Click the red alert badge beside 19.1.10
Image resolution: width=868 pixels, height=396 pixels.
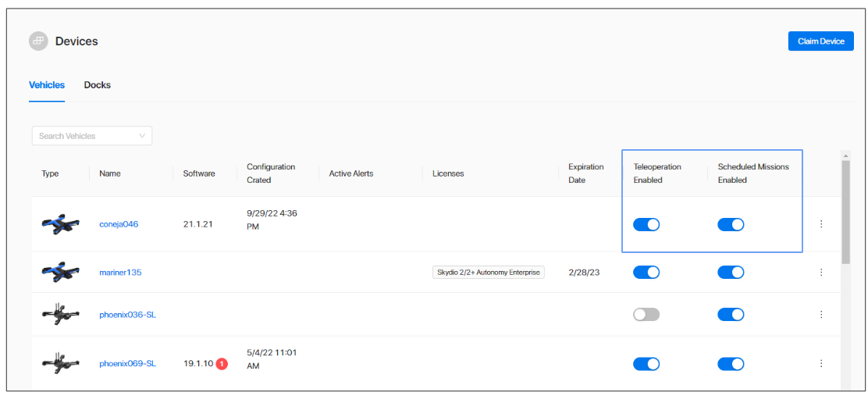tap(222, 364)
